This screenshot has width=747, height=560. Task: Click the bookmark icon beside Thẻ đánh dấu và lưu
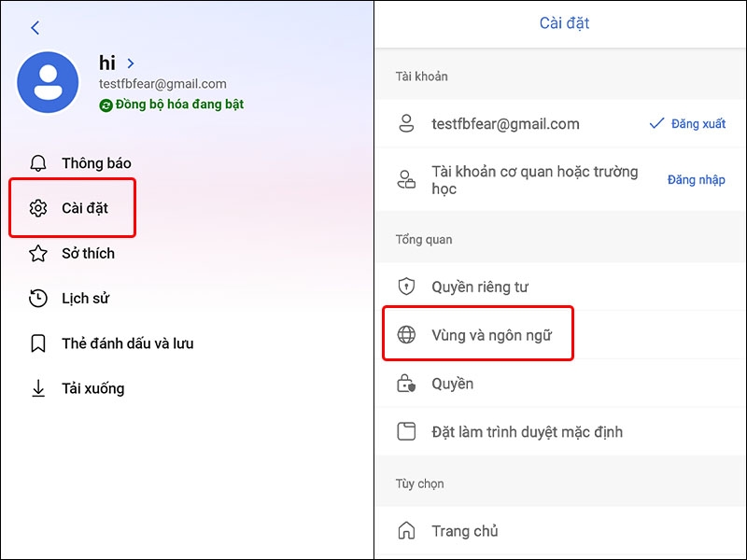coord(38,343)
